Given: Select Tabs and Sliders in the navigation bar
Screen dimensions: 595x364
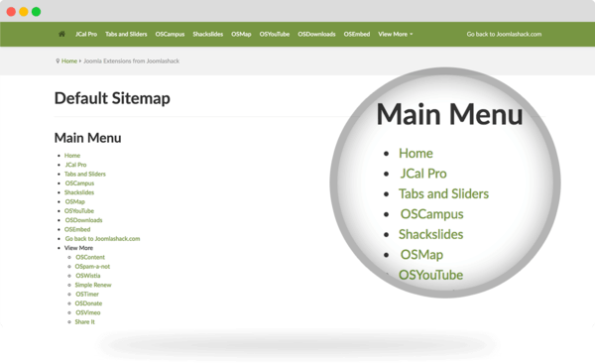Looking at the screenshot, I should tap(126, 34).
